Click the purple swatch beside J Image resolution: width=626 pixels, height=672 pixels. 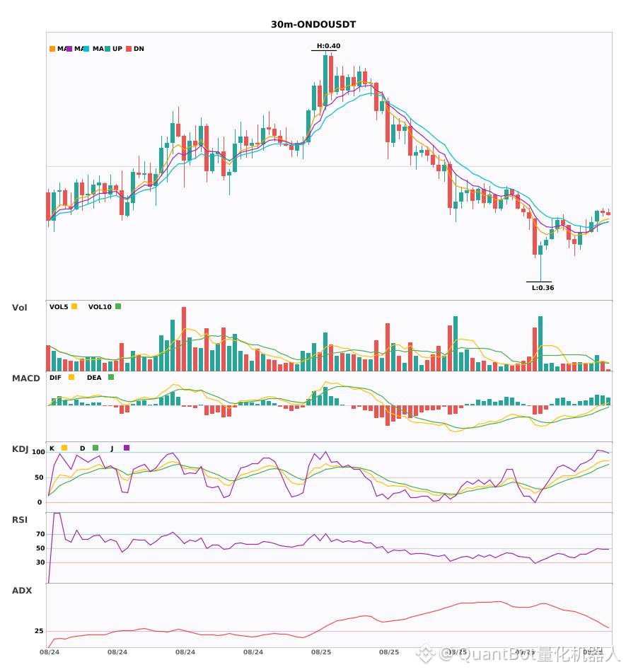tap(127, 448)
